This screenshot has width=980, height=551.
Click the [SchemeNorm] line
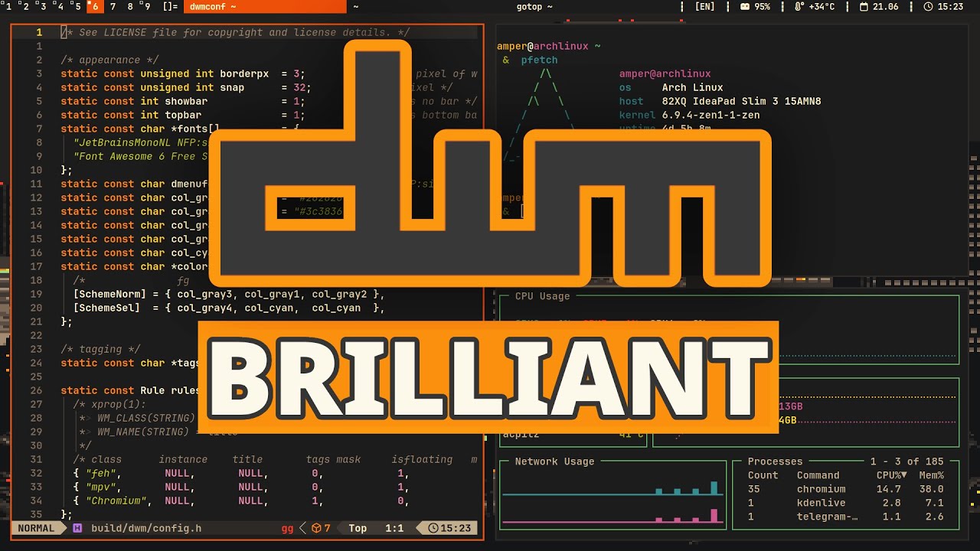pos(229,294)
